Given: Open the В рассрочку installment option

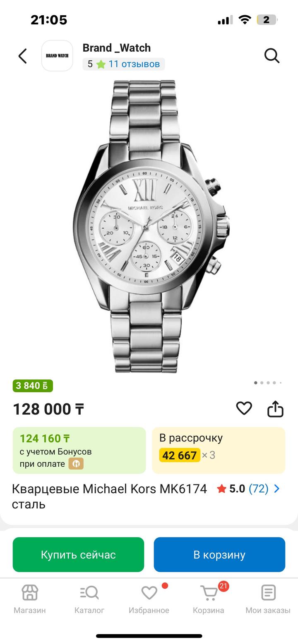Looking at the screenshot, I should tap(219, 450).
